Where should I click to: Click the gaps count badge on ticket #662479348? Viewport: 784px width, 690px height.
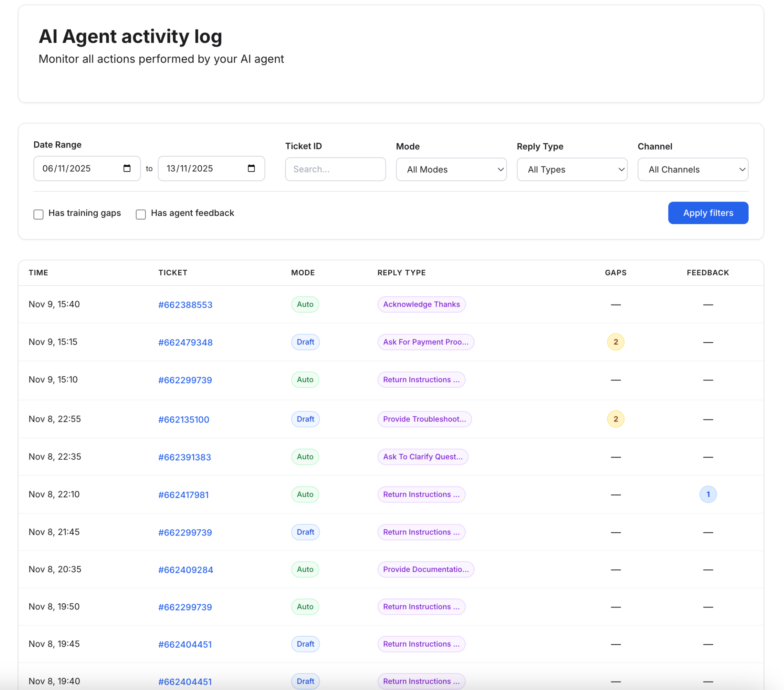pyautogui.click(x=615, y=342)
